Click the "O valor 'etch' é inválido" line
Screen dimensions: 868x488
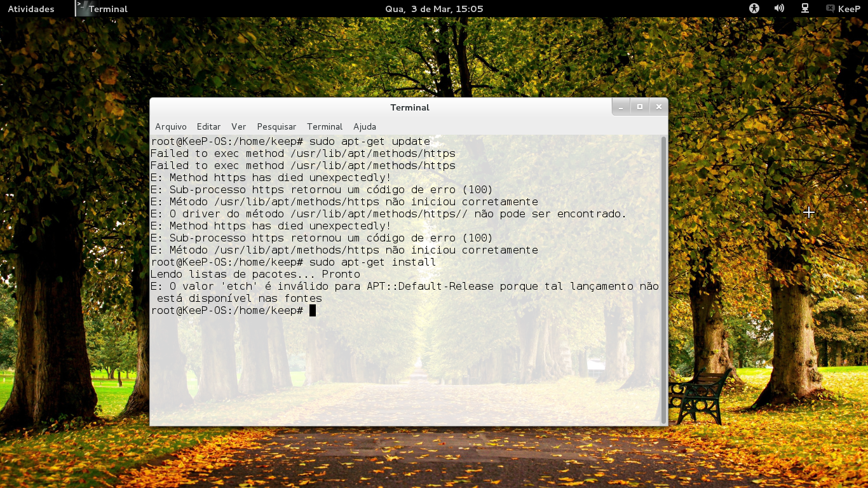(405, 286)
